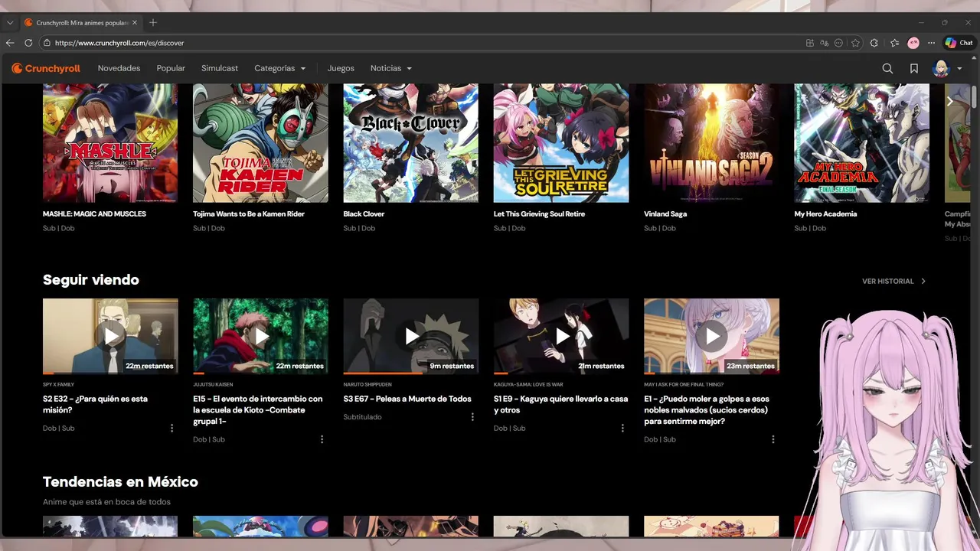Open browser extensions puzzle icon
Image resolution: width=980 pixels, height=551 pixels.
pos(874,43)
